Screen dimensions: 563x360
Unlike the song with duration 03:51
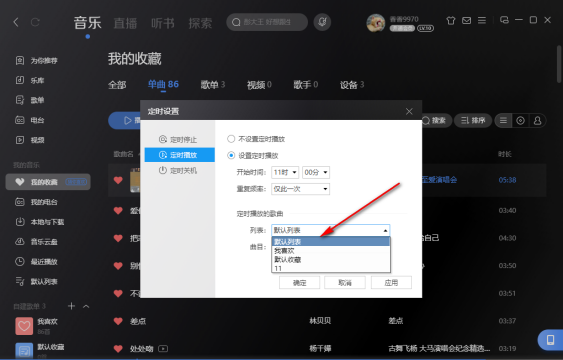[x=118, y=293]
